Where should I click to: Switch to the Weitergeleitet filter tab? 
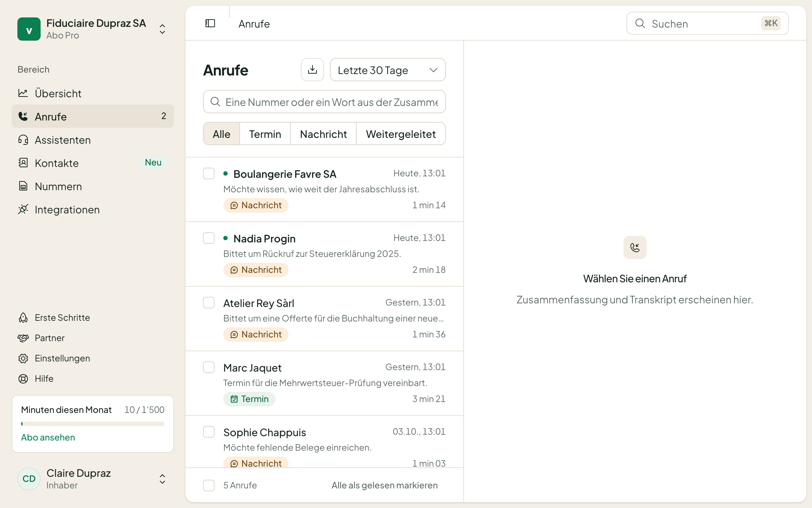pos(401,134)
